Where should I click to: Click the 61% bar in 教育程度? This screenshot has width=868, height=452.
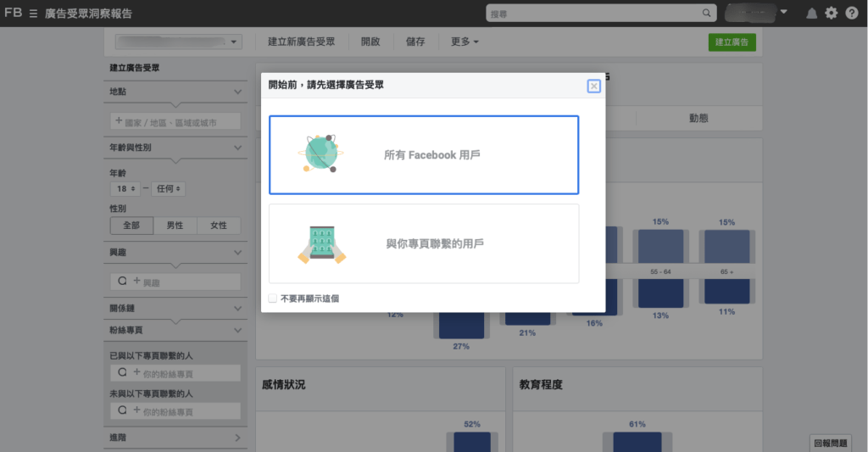(x=637, y=442)
